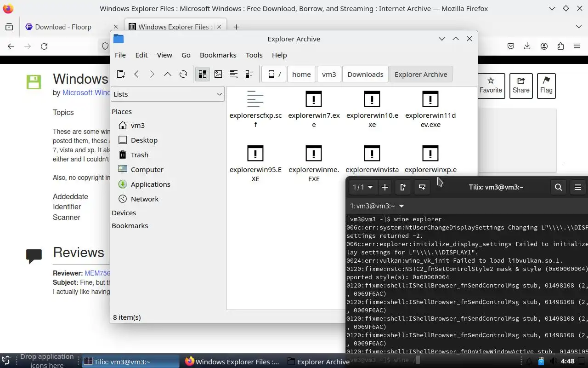Go forward in file manager history
588x368 pixels.
(152, 74)
